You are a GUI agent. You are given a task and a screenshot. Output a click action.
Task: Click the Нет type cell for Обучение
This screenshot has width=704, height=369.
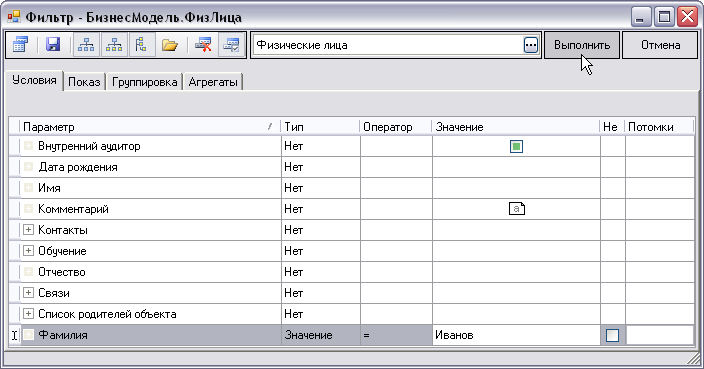(x=321, y=251)
